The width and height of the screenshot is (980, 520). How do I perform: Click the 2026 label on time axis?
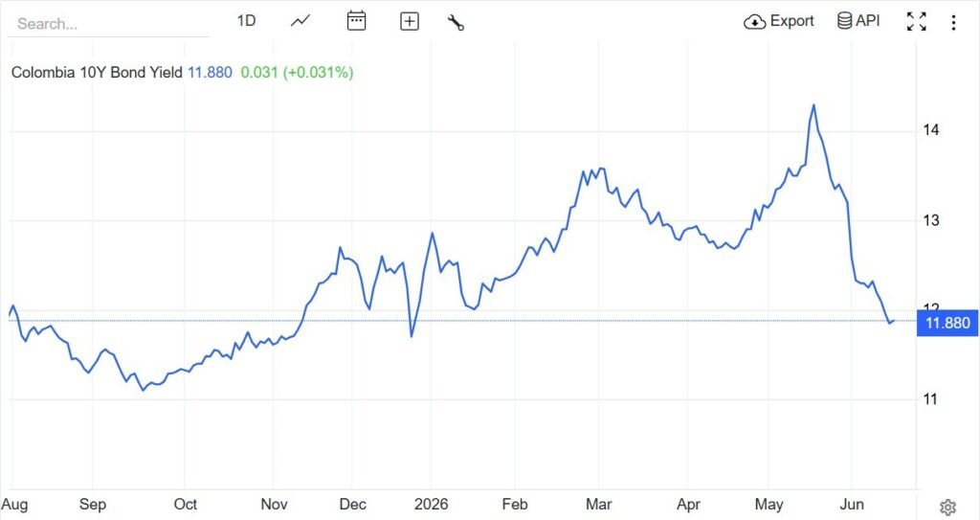coord(432,505)
